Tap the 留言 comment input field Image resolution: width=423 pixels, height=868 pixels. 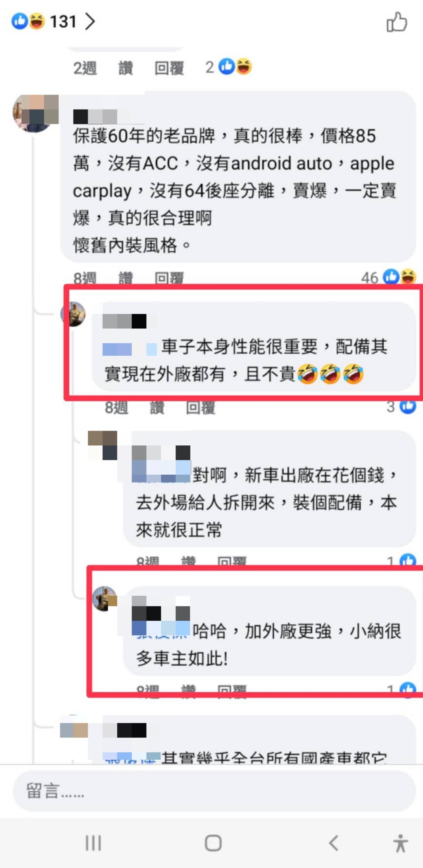tap(214, 791)
